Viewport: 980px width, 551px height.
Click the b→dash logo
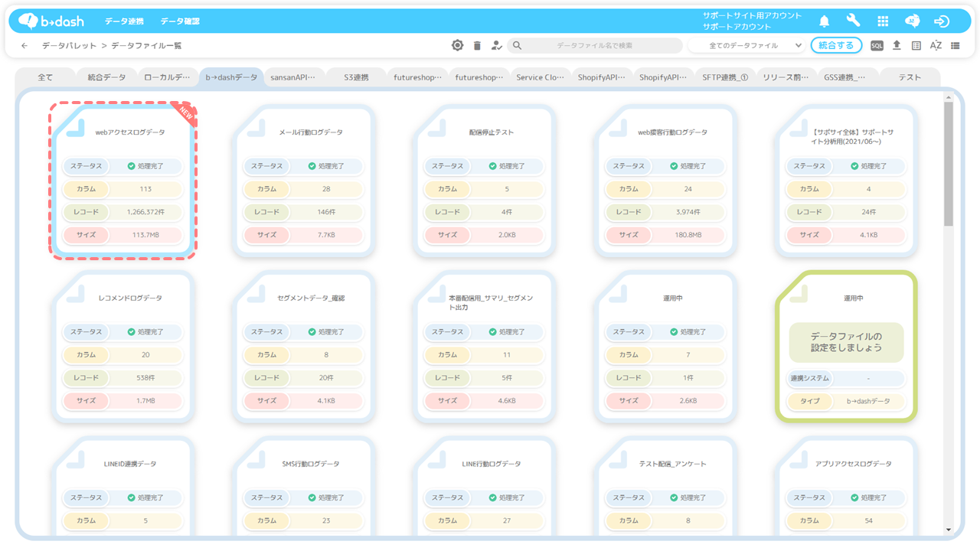[51, 21]
